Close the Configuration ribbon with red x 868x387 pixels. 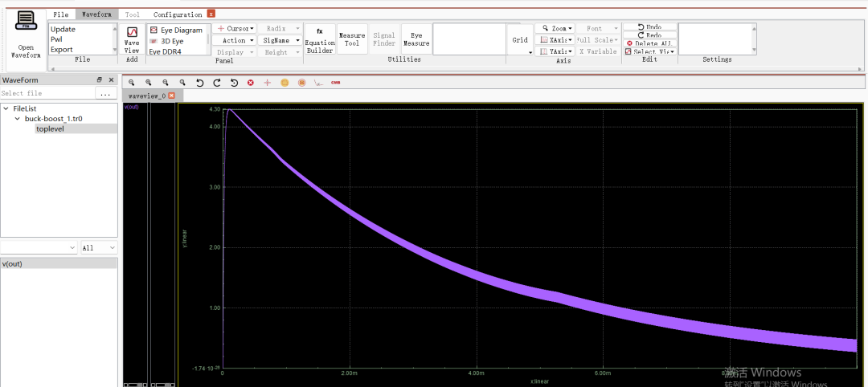[x=211, y=14]
